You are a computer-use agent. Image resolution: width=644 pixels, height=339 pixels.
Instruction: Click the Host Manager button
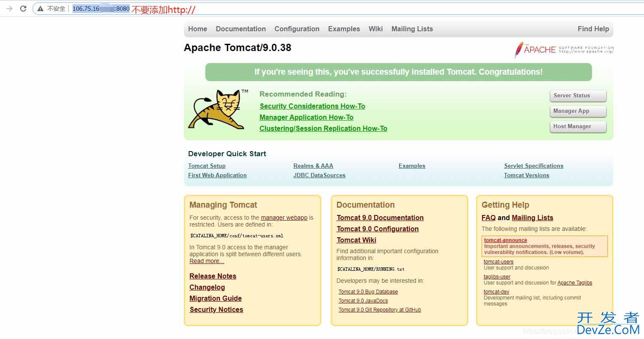point(578,127)
